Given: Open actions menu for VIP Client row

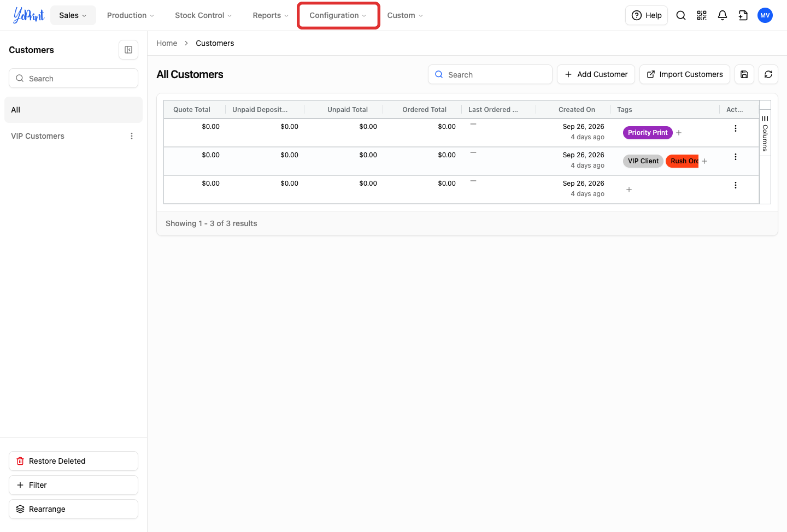Looking at the screenshot, I should pyautogui.click(x=736, y=157).
